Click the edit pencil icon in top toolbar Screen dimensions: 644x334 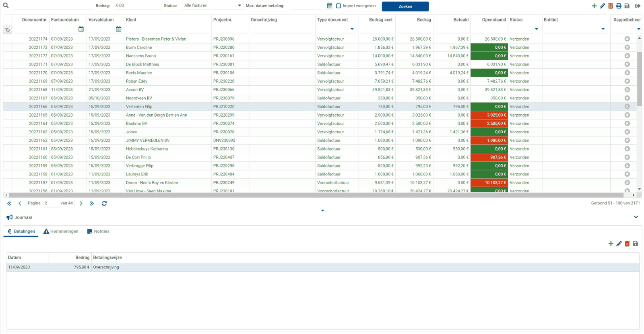(602, 6)
